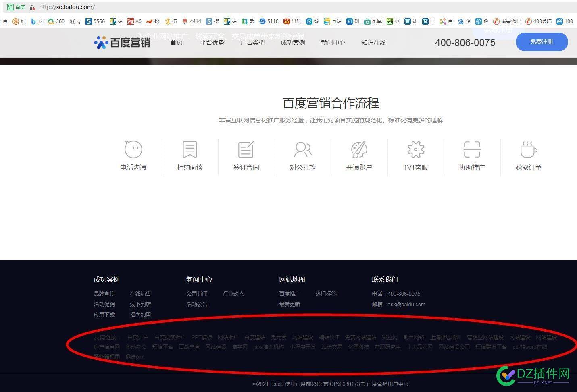This screenshot has width=577, height=392.
Task: Open the 活动促销 footer link
Action: click(x=104, y=304)
